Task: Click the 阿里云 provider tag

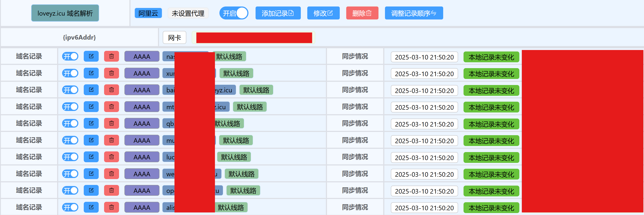Action: click(x=148, y=13)
